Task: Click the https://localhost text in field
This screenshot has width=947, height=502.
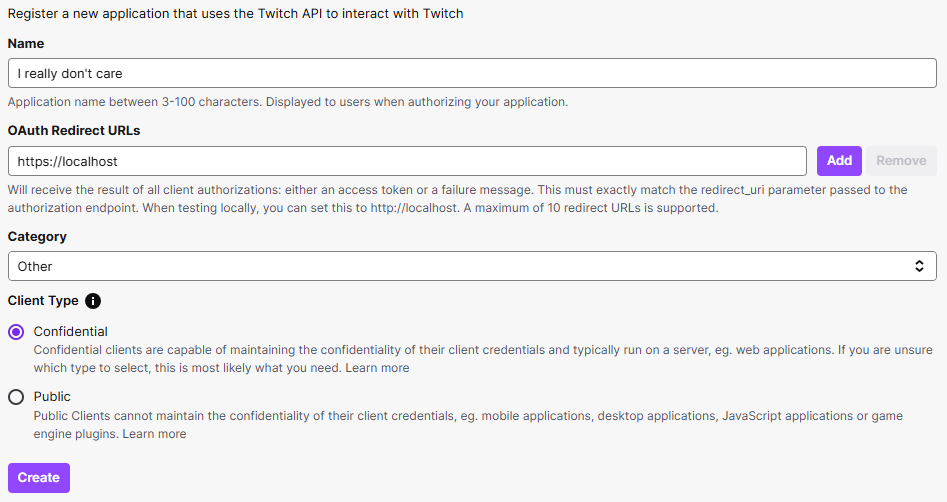Action: point(67,161)
